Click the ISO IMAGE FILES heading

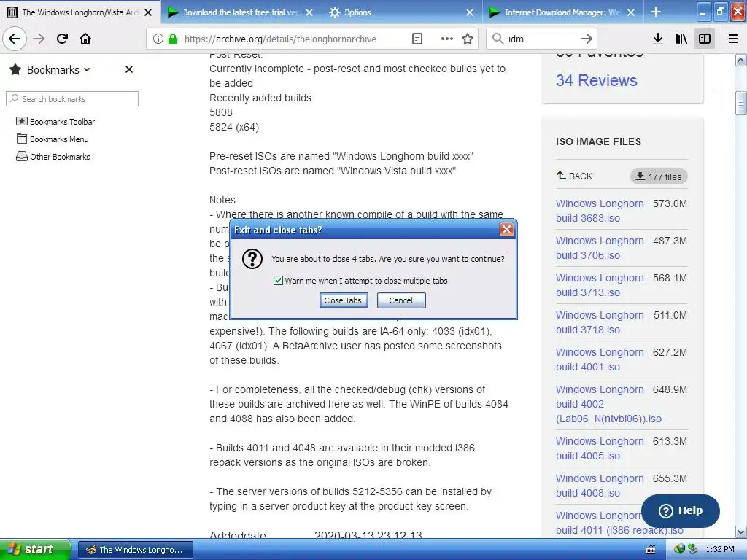point(598,141)
